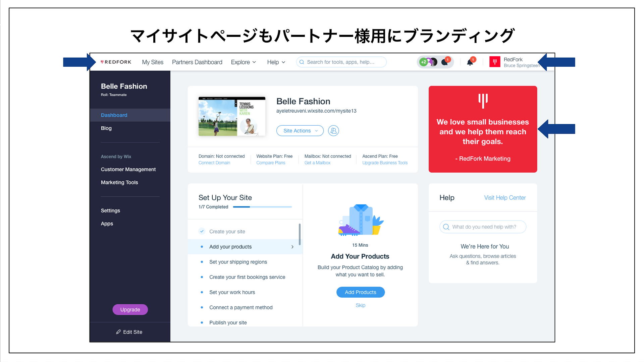Click the Belle Fashion sidebar title
This screenshot has height=362, width=644.
pos(124,86)
